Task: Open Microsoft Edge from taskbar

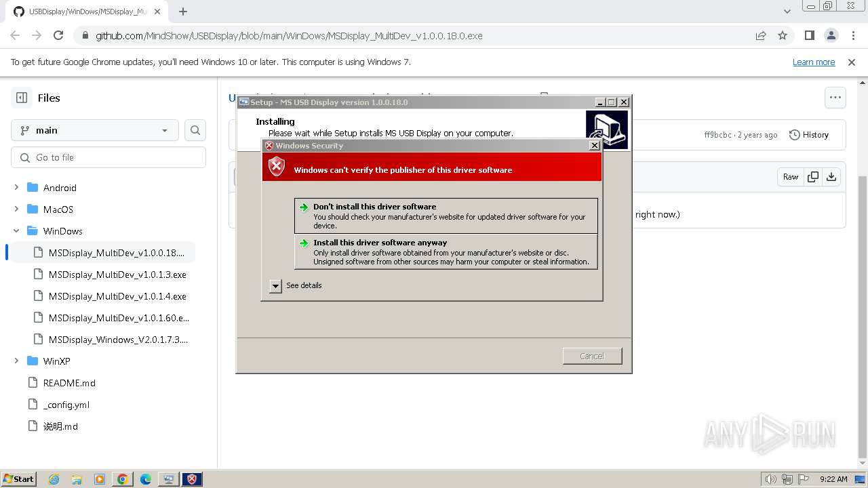Action: pos(146,479)
